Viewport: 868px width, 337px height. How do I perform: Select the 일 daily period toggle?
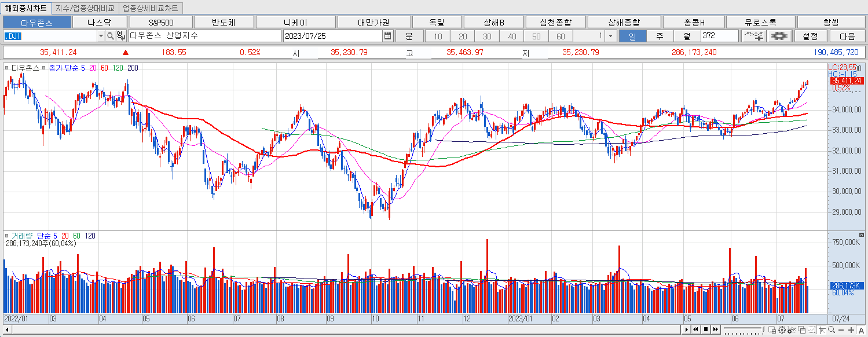[632, 36]
